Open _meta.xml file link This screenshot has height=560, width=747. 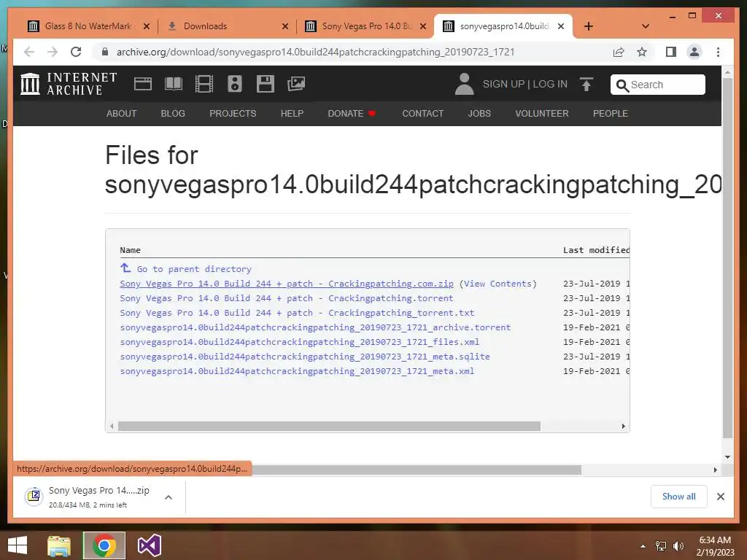point(298,371)
